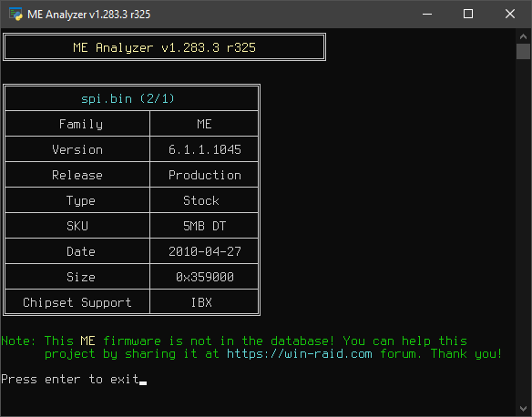Close the ME Analyzer window

tap(510, 15)
